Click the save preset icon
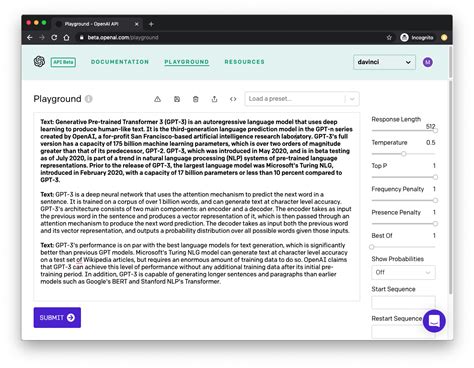Screen dimensions: 474x368 [x=177, y=99]
